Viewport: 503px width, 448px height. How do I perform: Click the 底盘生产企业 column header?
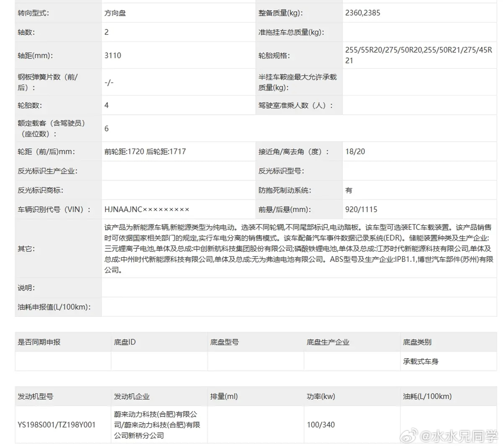click(328, 342)
